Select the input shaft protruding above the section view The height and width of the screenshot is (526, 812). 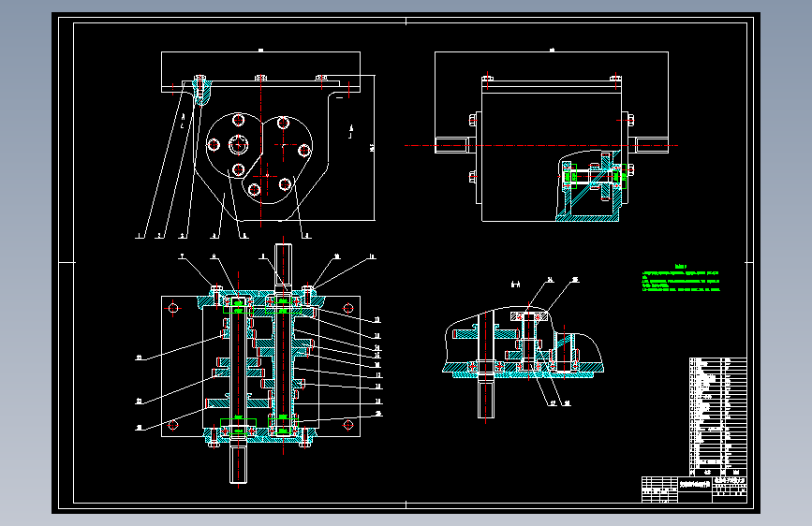point(283,266)
